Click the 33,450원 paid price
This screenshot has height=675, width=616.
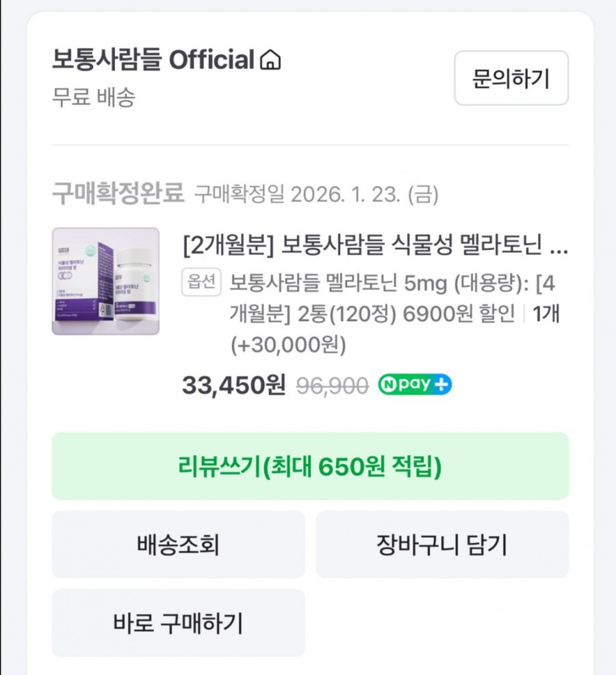point(233,386)
